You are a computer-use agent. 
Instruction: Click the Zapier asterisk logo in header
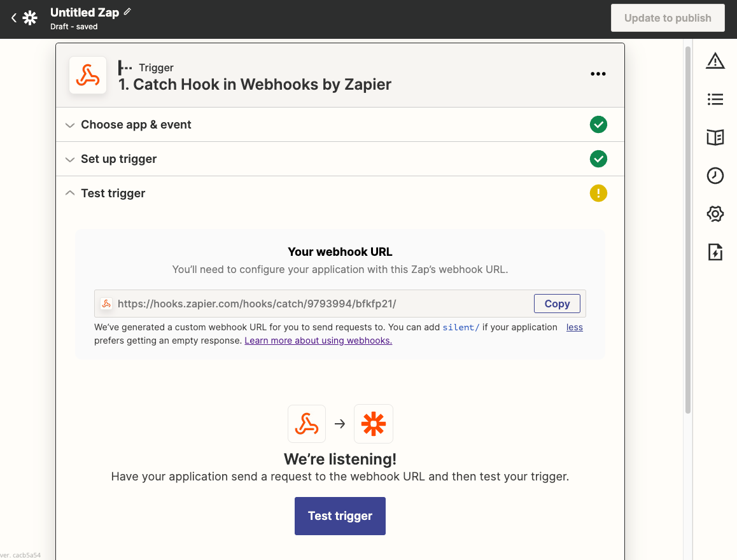click(x=30, y=18)
